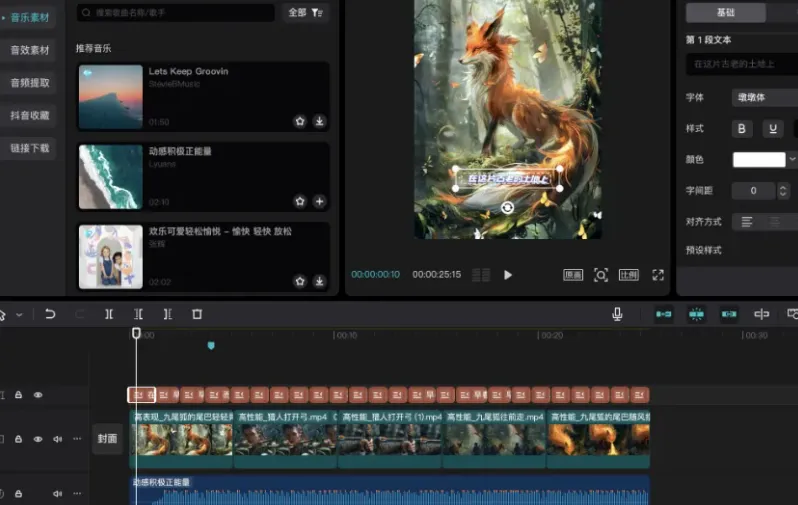798x505 pixels.
Task: Toggle bold text style B
Action: [742, 129]
